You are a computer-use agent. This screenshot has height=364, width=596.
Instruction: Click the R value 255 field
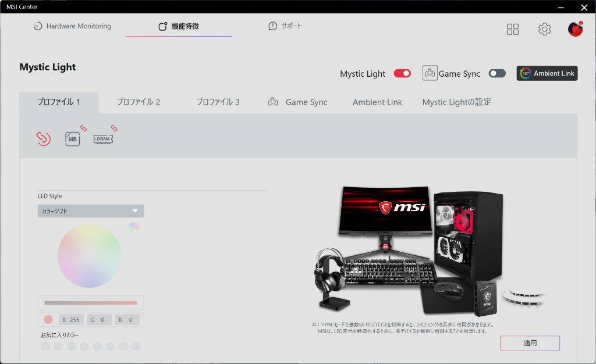(70, 320)
